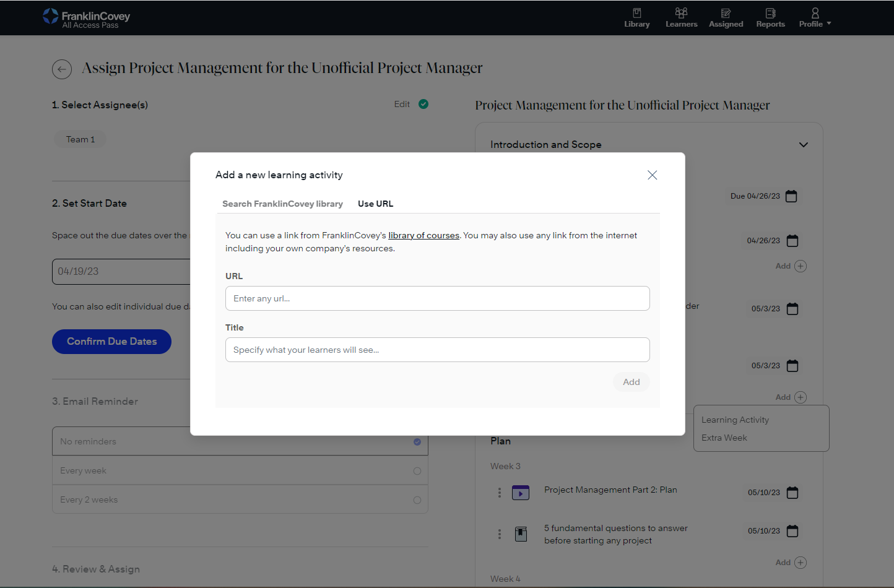The image size is (894, 588).
Task: Open calendar for Due 04/26/23 date
Action: (791, 196)
